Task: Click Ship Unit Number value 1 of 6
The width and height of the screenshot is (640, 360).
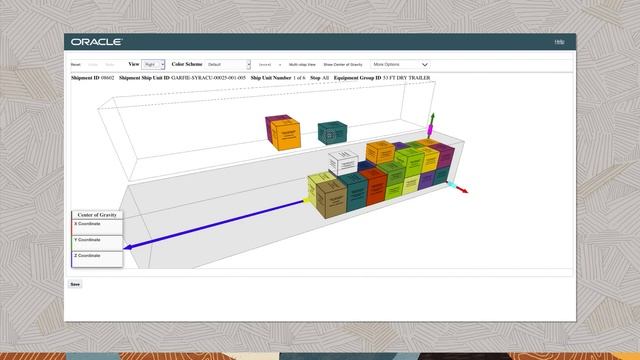Action: click(x=299, y=78)
